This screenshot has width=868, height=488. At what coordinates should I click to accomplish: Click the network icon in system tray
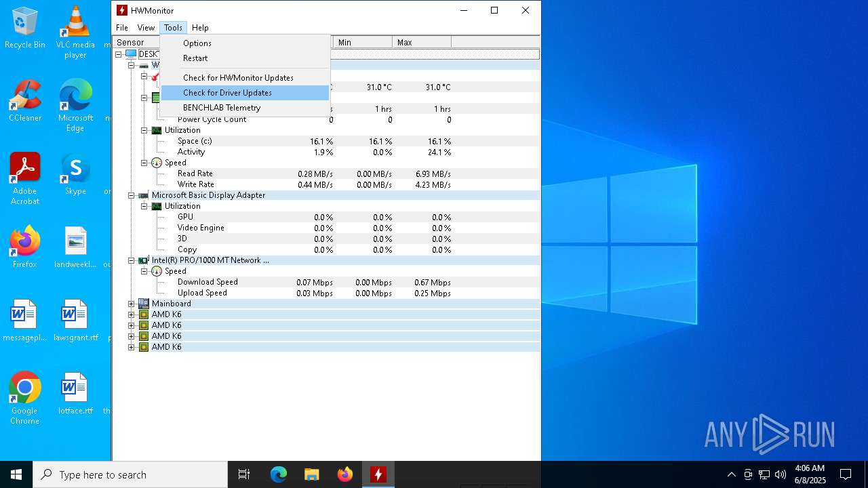tap(764, 474)
